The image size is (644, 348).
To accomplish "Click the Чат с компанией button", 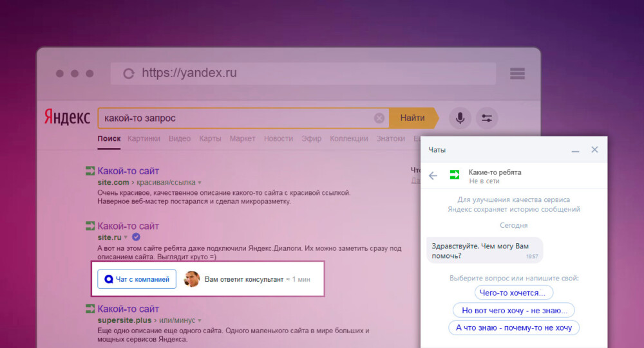I will [x=137, y=279].
